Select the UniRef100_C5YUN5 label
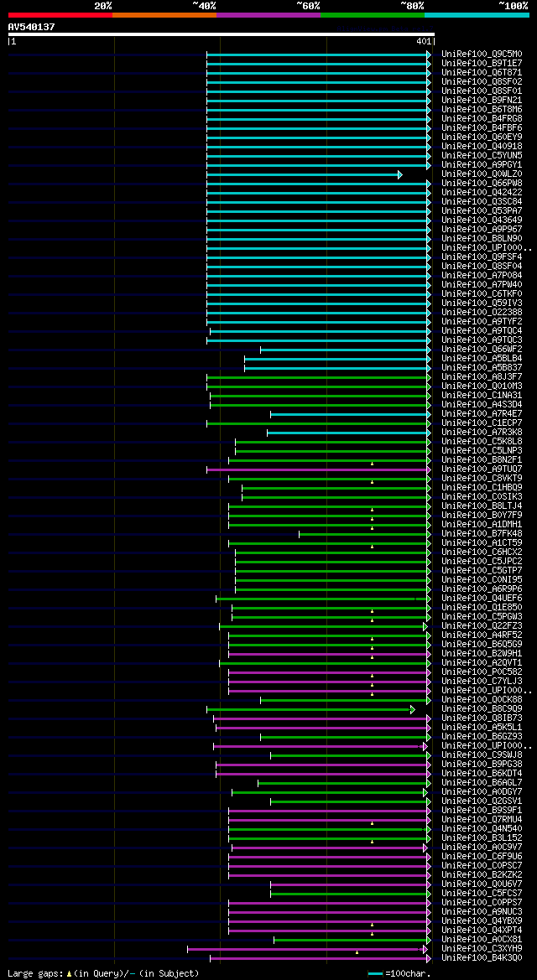Viewport: 537px width, 980px height. pos(482,156)
